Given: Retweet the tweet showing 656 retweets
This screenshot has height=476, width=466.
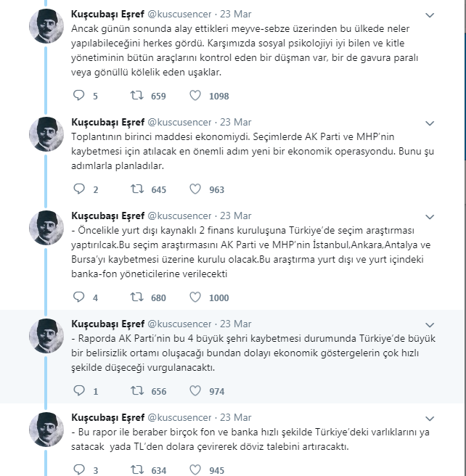Looking at the screenshot, I should tap(137, 390).
